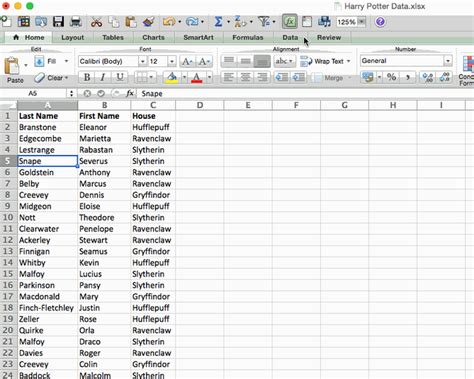The width and height of the screenshot is (474, 379).
Task: Click the Clear eraser button
Action: click(x=51, y=78)
